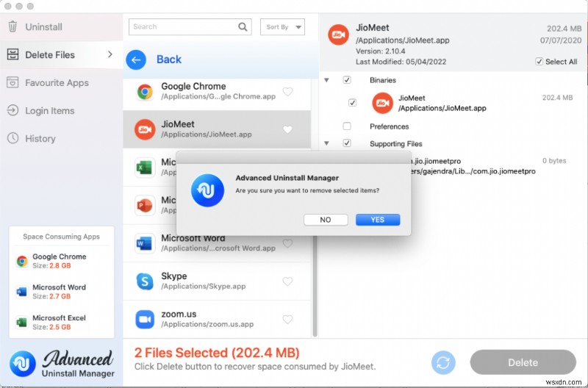Viewport: 588px width, 388px height.
Task: Click the blue Back arrow icon
Action: [136, 60]
